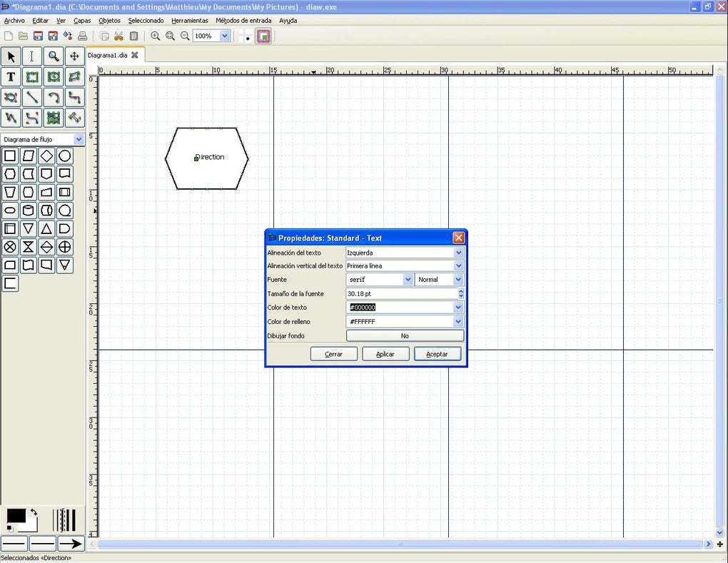Open Color de texto dropdown arrow
Viewport: 728px width, 563px height.
(x=458, y=308)
